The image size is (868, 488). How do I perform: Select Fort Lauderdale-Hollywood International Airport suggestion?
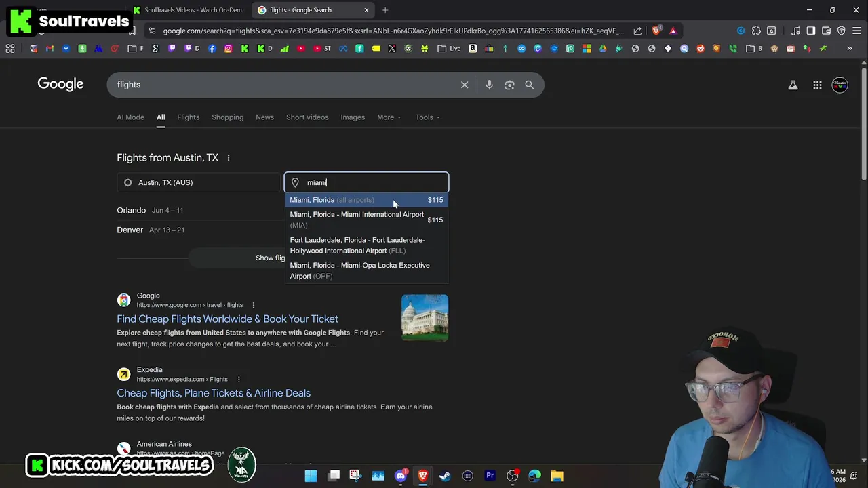[x=366, y=245]
